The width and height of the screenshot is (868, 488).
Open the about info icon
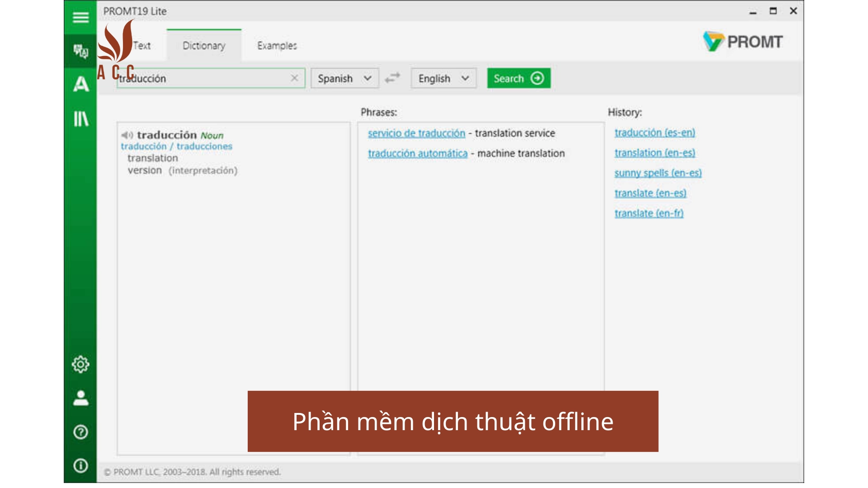tap(80, 465)
